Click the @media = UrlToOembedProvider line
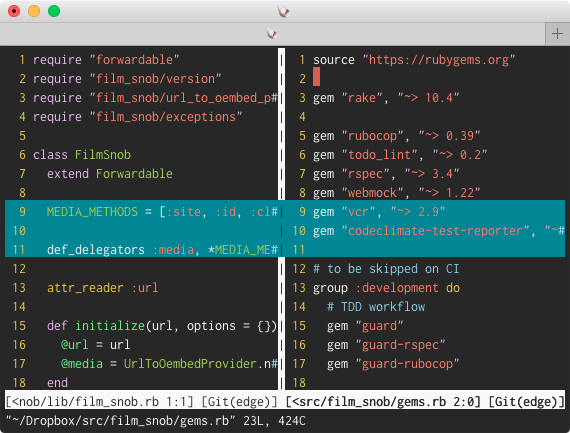570x433 pixels. click(x=169, y=364)
